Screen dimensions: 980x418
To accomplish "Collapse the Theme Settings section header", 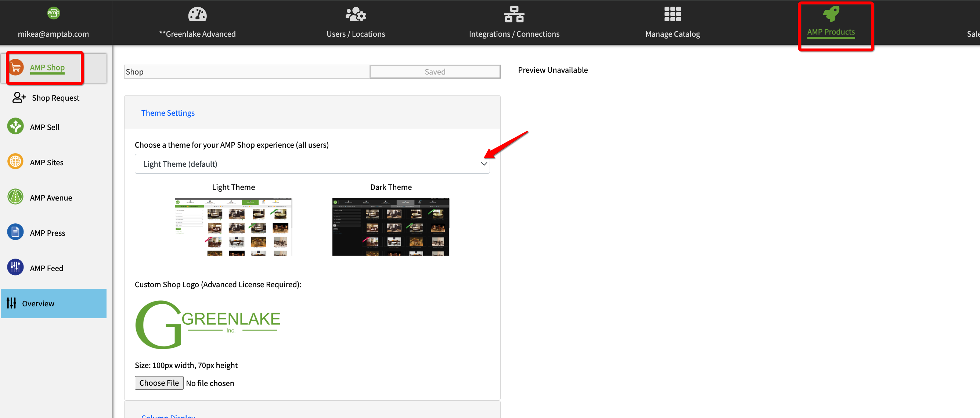I will [168, 113].
